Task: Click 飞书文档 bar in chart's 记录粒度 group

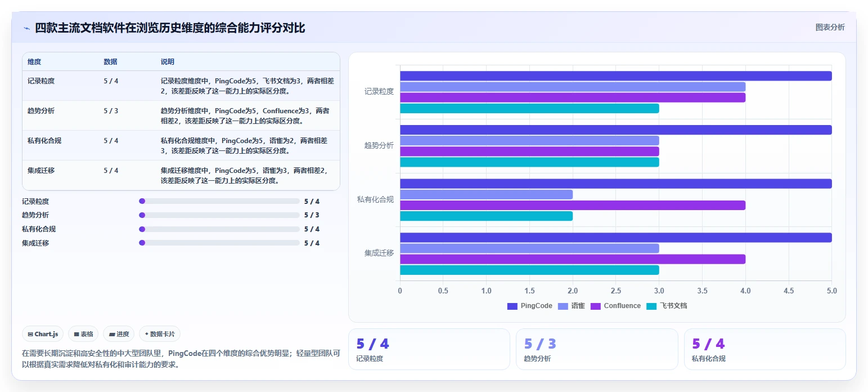Action: (529, 108)
